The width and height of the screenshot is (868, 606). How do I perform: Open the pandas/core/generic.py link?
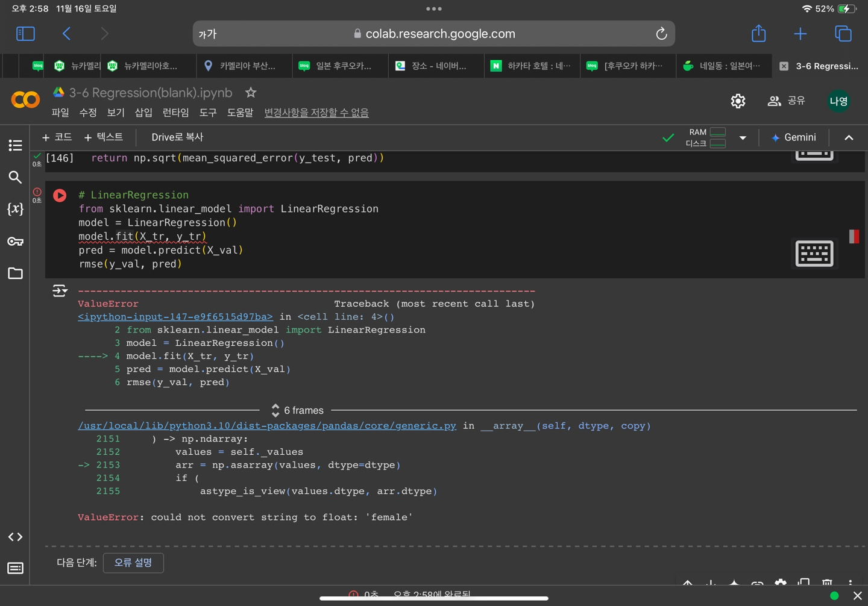point(267,426)
